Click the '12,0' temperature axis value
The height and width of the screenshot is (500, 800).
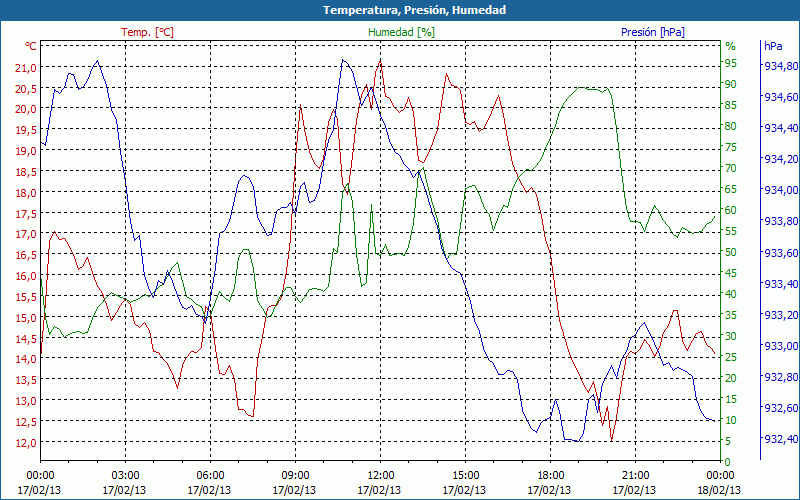(x=26, y=442)
